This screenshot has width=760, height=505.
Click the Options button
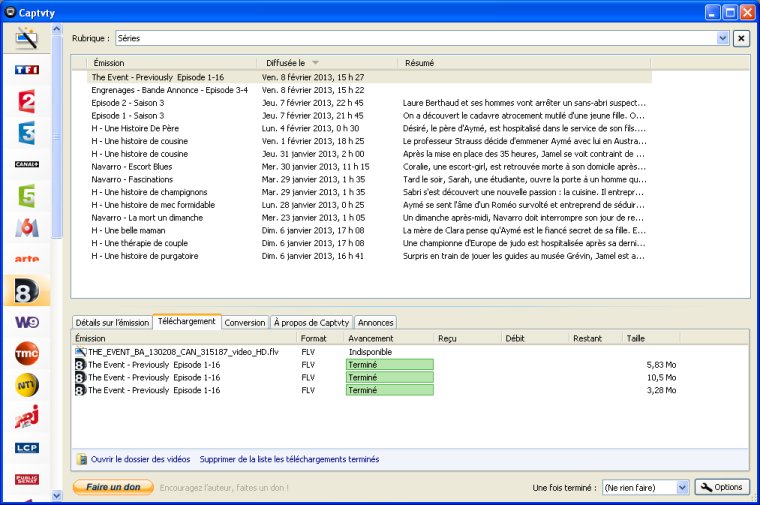(721, 487)
